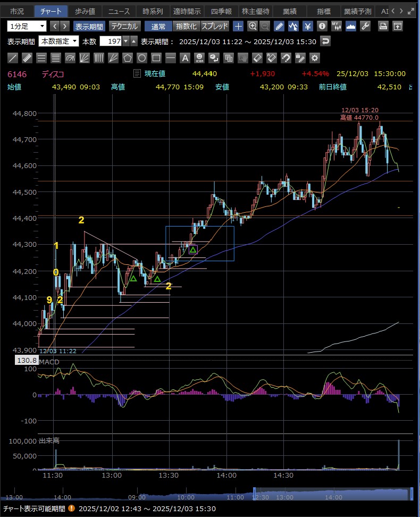The height and width of the screenshot is (517, 420).
Task: Open the 1分足 timeframe dropdown
Action: coord(27,26)
